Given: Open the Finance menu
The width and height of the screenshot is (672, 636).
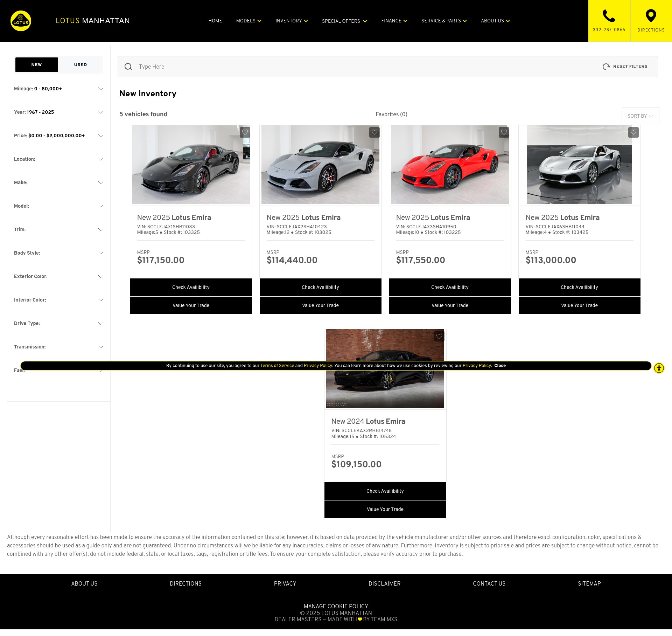Looking at the screenshot, I should coord(394,21).
